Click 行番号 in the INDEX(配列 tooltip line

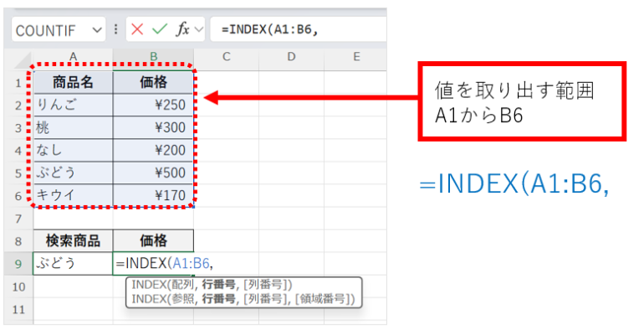pyautogui.click(x=218, y=285)
